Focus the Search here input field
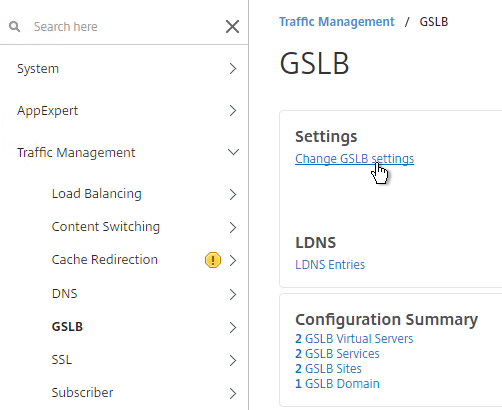This screenshot has width=502, height=410. coord(123,27)
